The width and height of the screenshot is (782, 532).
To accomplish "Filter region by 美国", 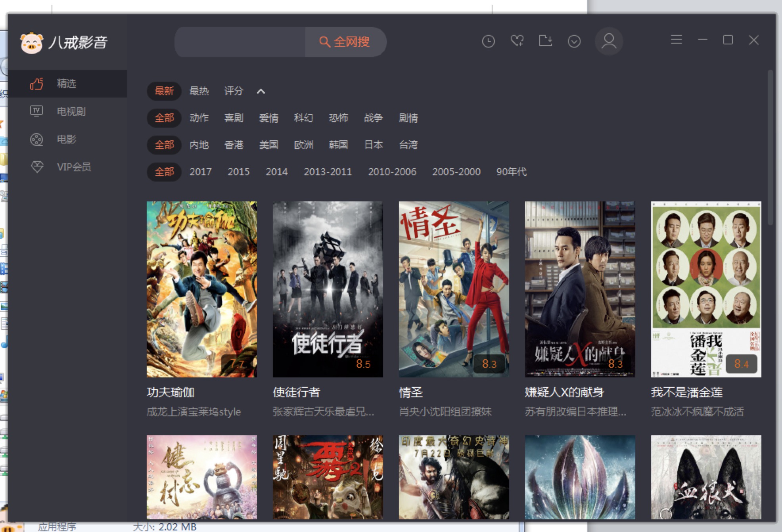I will [269, 145].
